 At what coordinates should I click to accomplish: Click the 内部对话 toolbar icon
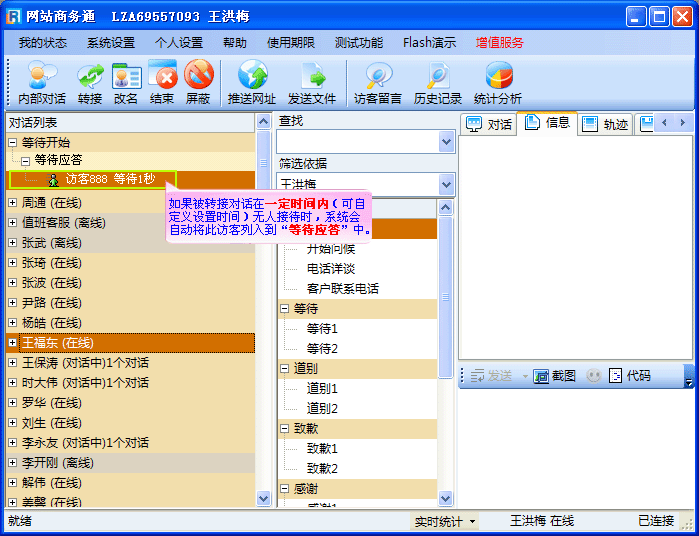pyautogui.click(x=42, y=82)
